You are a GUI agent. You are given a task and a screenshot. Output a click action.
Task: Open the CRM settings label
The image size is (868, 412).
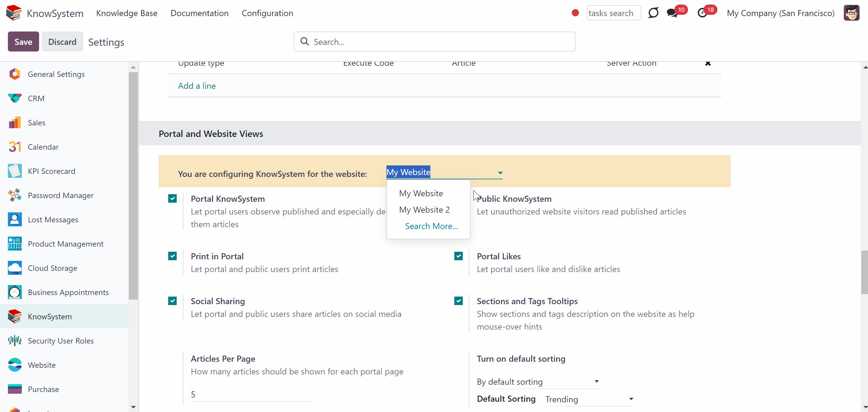pos(36,98)
